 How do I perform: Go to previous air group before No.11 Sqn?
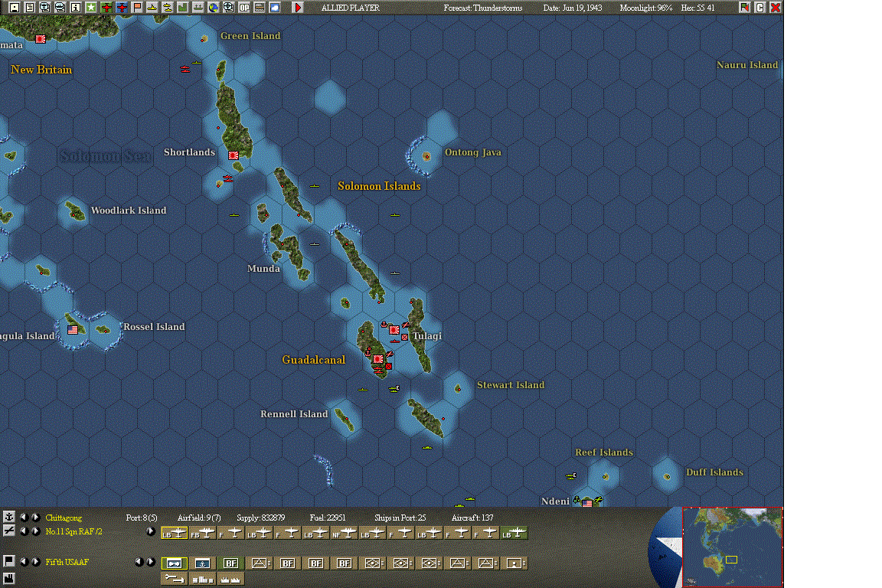coord(24,531)
